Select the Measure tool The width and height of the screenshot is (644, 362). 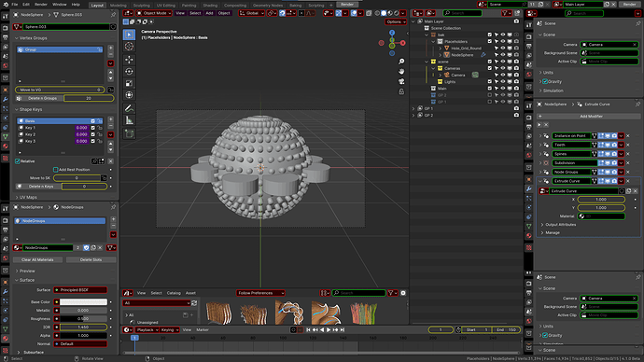[129, 120]
